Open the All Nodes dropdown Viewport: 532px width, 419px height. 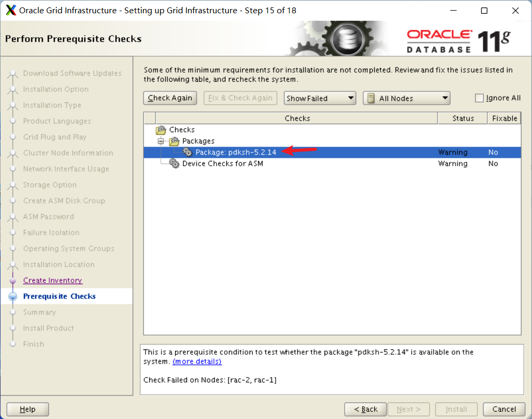click(407, 98)
